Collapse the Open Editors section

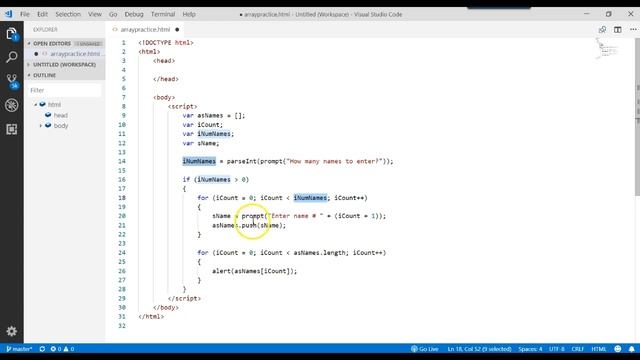(29, 43)
